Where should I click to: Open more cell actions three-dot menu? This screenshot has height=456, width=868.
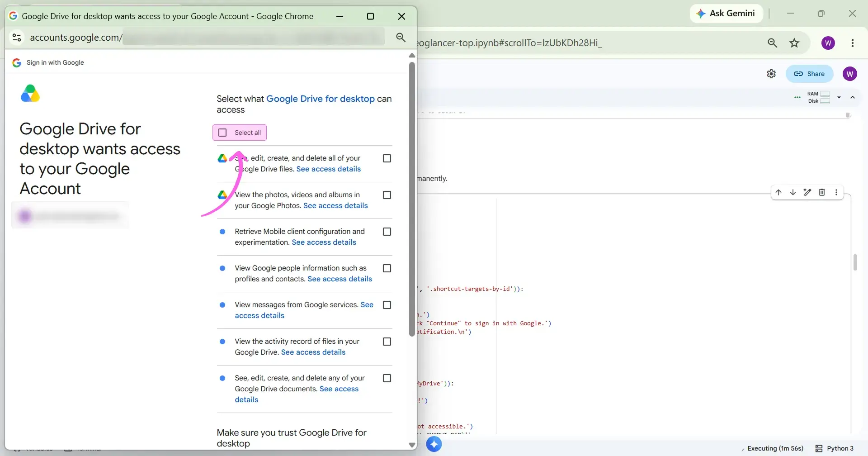coord(836,192)
